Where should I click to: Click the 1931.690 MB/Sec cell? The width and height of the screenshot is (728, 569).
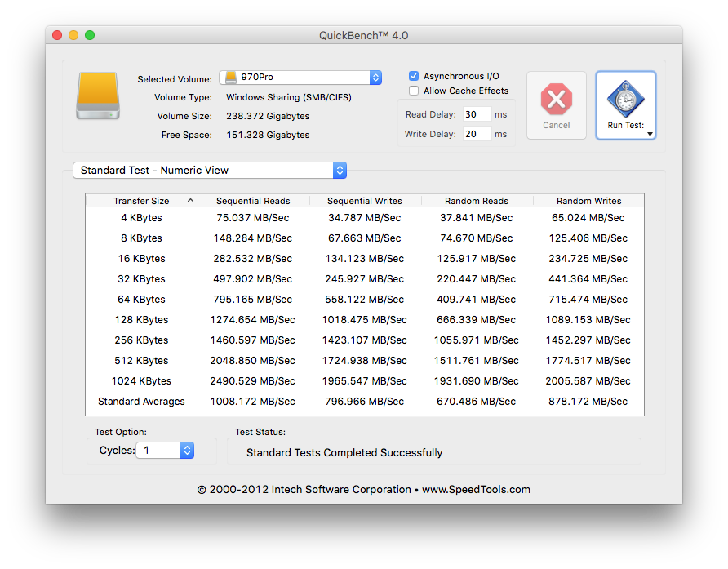click(x=477, y=381)
